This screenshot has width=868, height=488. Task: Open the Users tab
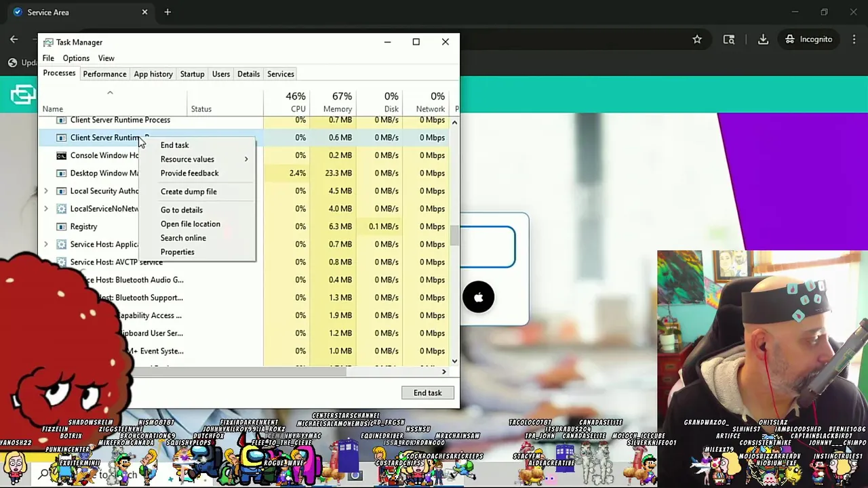click(x=221, y=74)
